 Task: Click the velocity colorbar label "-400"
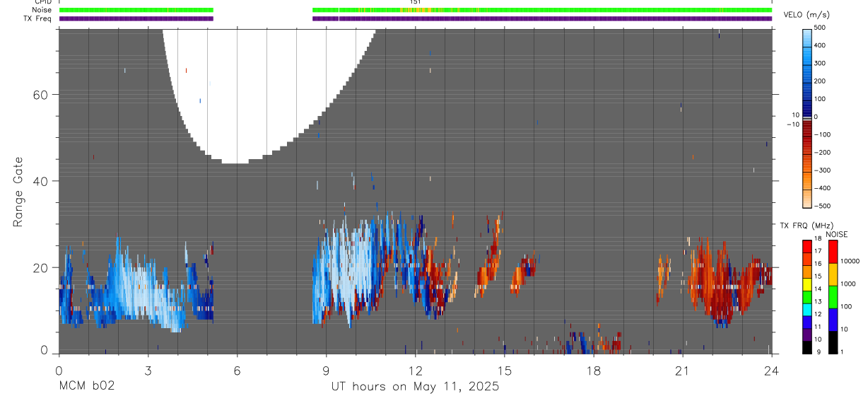point(821,188)
